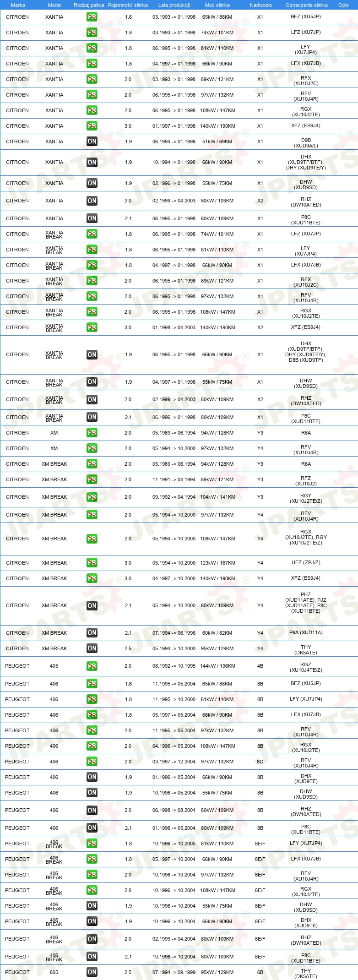
Task: Click diesel ON icon in Peugeot 605 row
Action: [x=92, y=972]
